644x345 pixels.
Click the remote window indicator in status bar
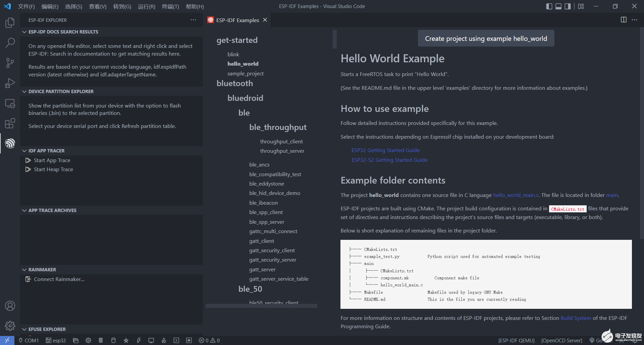[x=7, y=340]
